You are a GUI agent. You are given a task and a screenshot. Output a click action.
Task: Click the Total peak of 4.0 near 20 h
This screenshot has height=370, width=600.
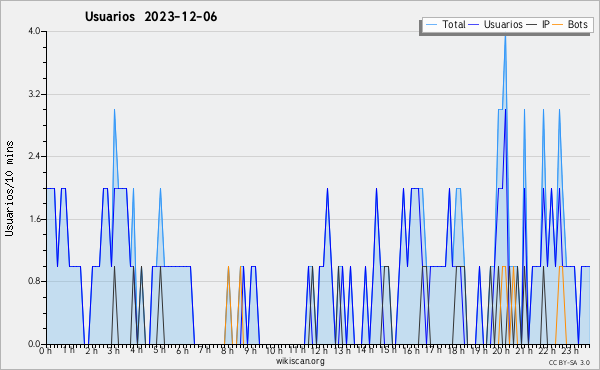[505, 35]
